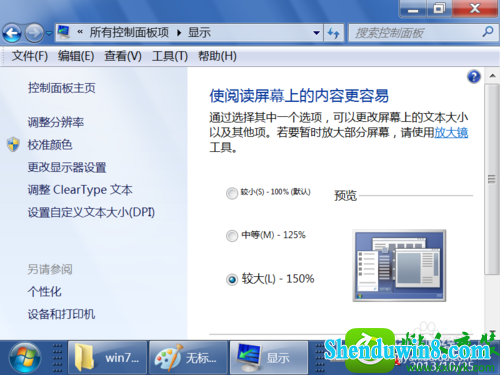500x375 pixels.
Task: Click the magnifier search icon
Action: (x=487, y=32)
